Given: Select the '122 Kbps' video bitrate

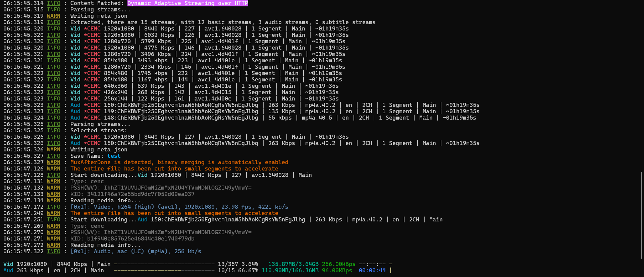Looking at the screenshot, I should pos(151,99).
